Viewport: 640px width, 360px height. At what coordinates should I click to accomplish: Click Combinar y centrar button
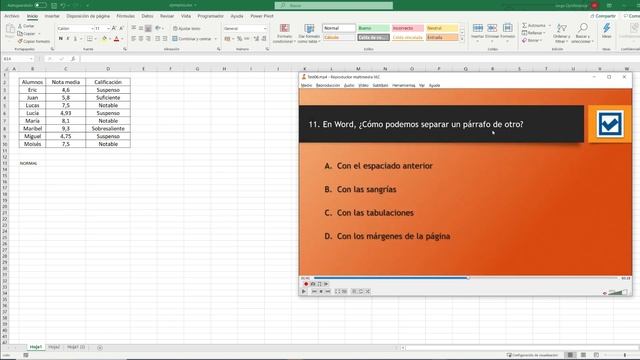click(x=192, y=39)
